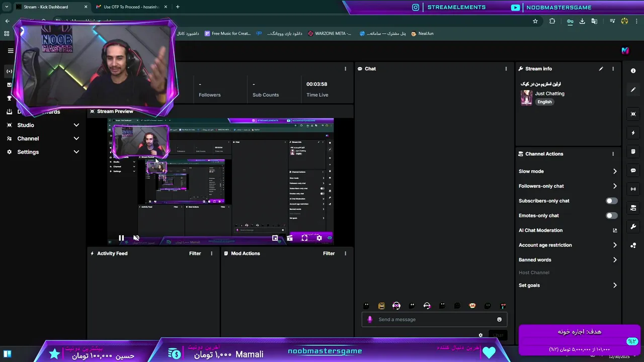This screenshot has width=644, height=362.
Task: Pause the stream preview player
Action: [x=121, y=238]
